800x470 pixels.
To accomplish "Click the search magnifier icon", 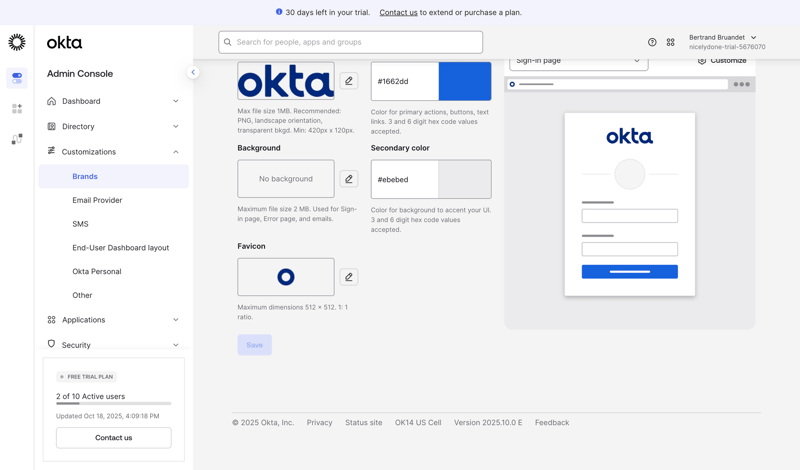I will pos(228,42).
